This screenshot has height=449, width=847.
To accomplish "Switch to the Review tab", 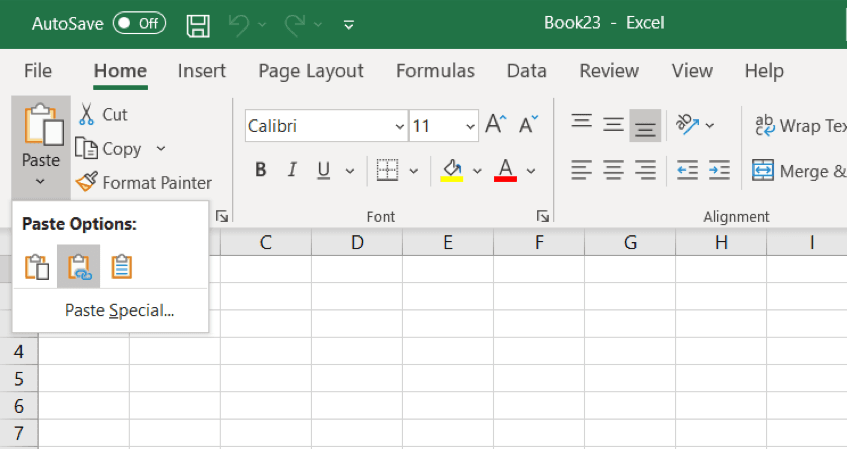I will pos(609,71).
